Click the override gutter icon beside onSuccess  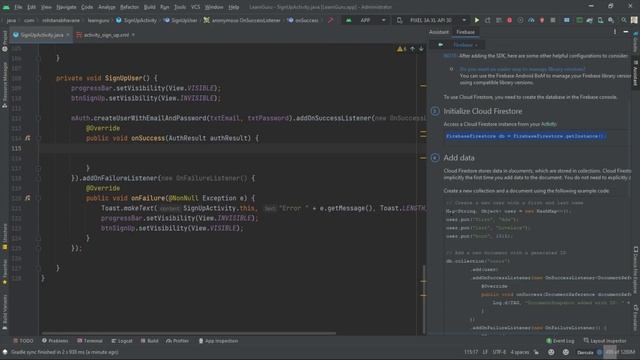(28, 138)
